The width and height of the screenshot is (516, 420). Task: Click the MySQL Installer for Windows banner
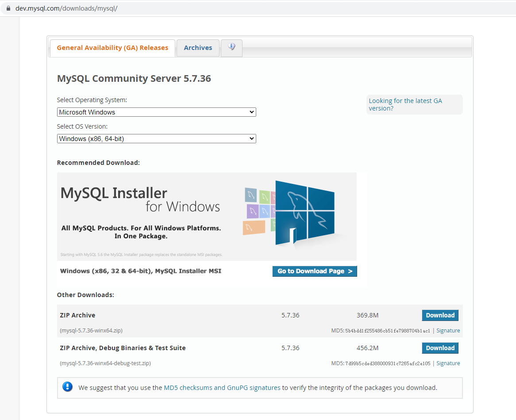207,217
